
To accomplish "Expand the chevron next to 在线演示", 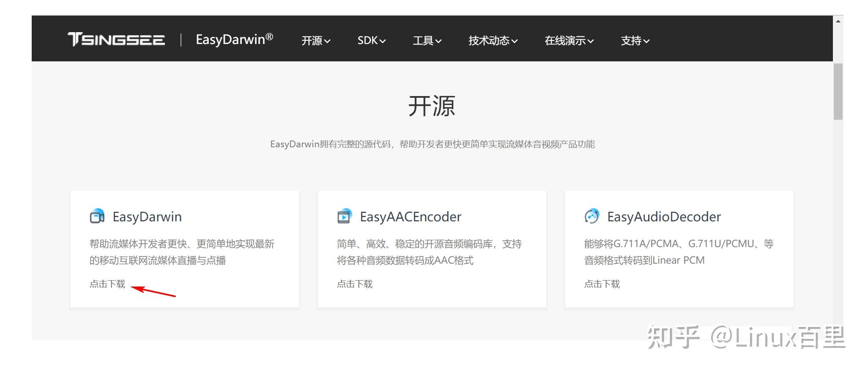I will coord(591,41).
